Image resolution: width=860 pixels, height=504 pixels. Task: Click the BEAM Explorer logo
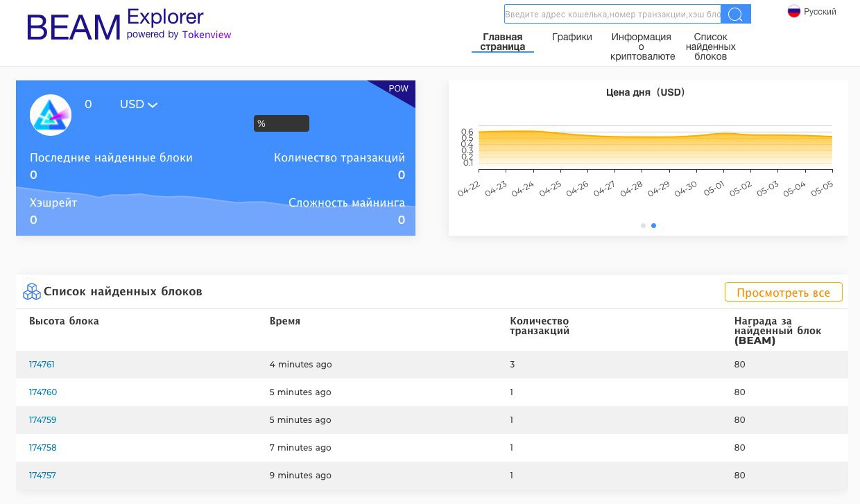[129, 25]
